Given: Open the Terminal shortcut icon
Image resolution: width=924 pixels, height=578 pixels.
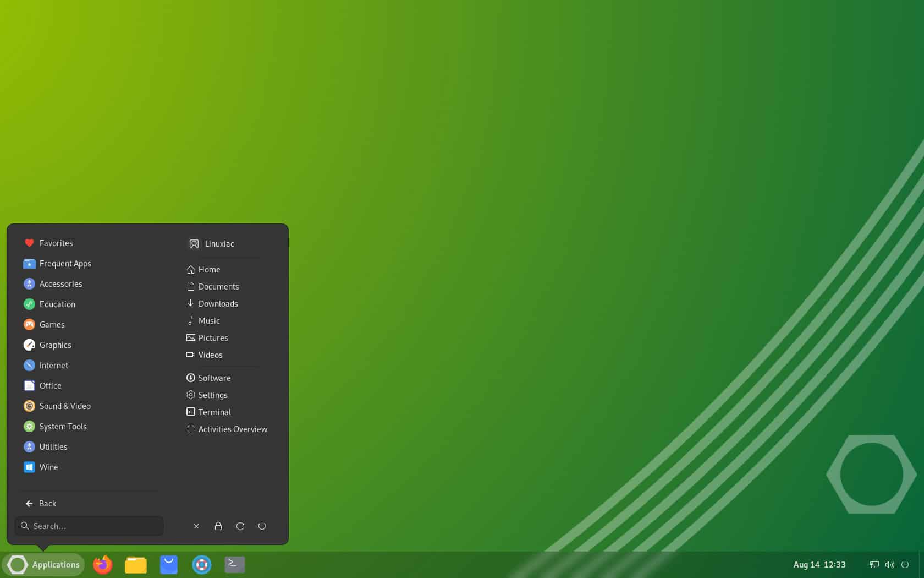Looking at the screenshot, I should pyautogui.click(x=214, y=412).
